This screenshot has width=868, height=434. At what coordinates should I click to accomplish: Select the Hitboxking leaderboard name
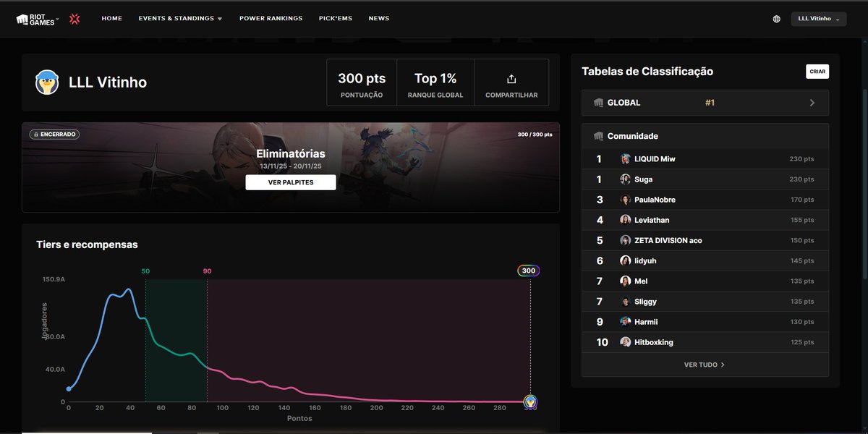click(x=653, y=342)
